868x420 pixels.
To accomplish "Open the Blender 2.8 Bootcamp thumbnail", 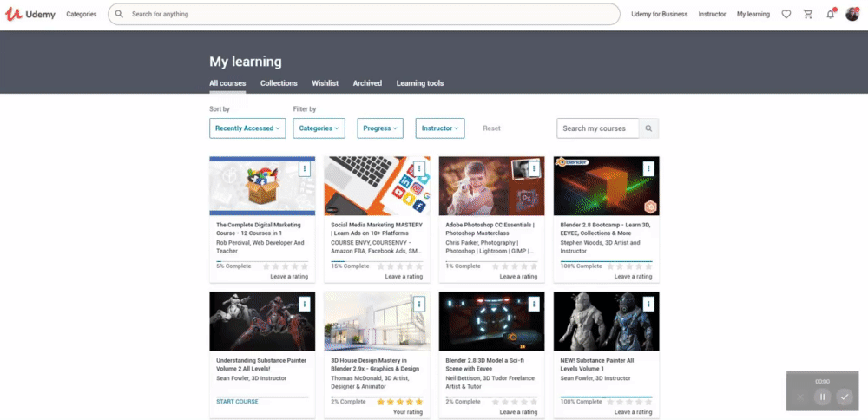I will click(x=606, y=186).
